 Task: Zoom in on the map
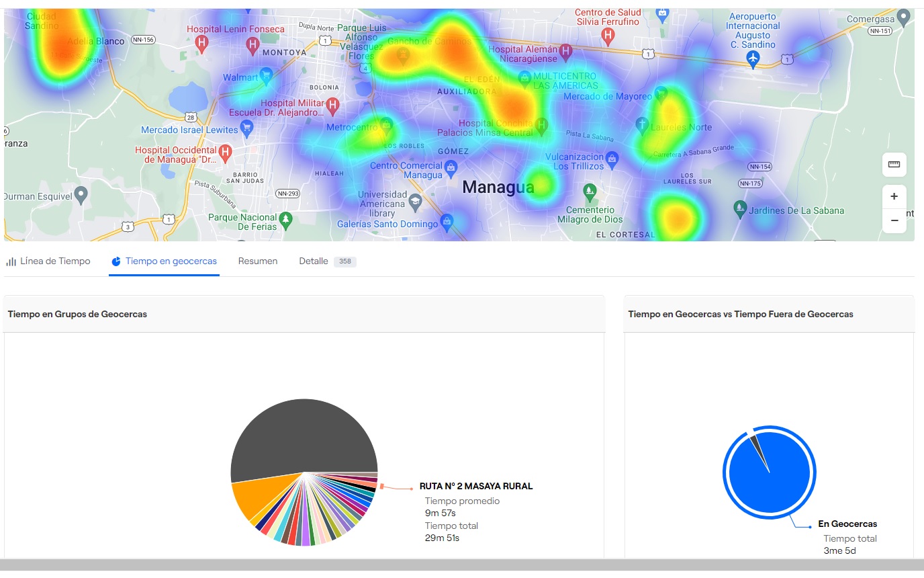point(894,197)
